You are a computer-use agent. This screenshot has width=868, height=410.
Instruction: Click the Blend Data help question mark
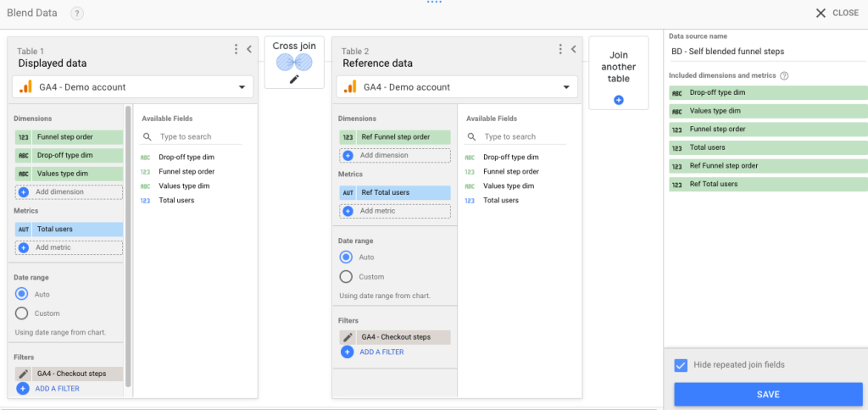[77, 14]
